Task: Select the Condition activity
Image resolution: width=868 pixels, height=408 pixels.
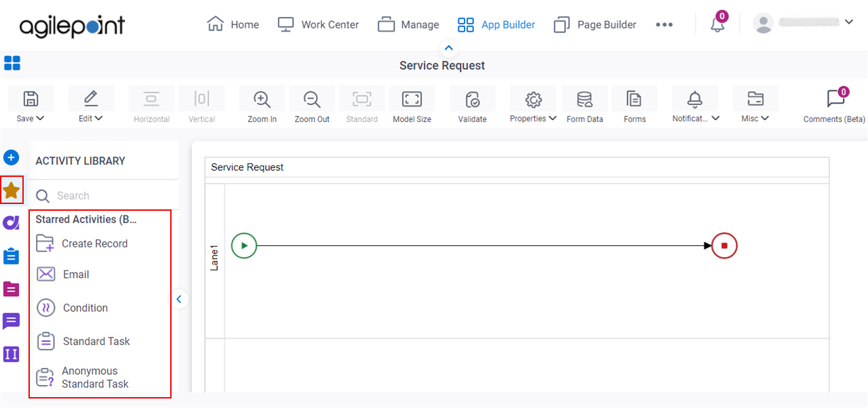Action: tap(72, 308)
